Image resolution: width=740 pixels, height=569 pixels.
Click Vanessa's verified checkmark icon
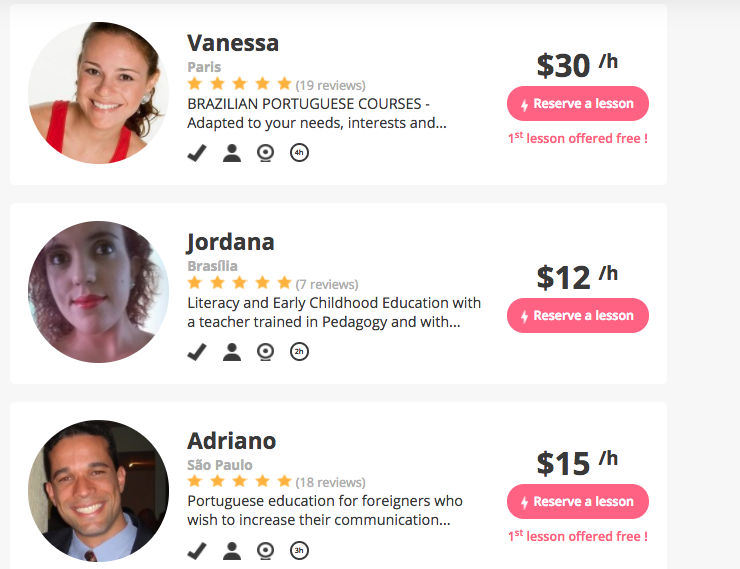(198, 153)
